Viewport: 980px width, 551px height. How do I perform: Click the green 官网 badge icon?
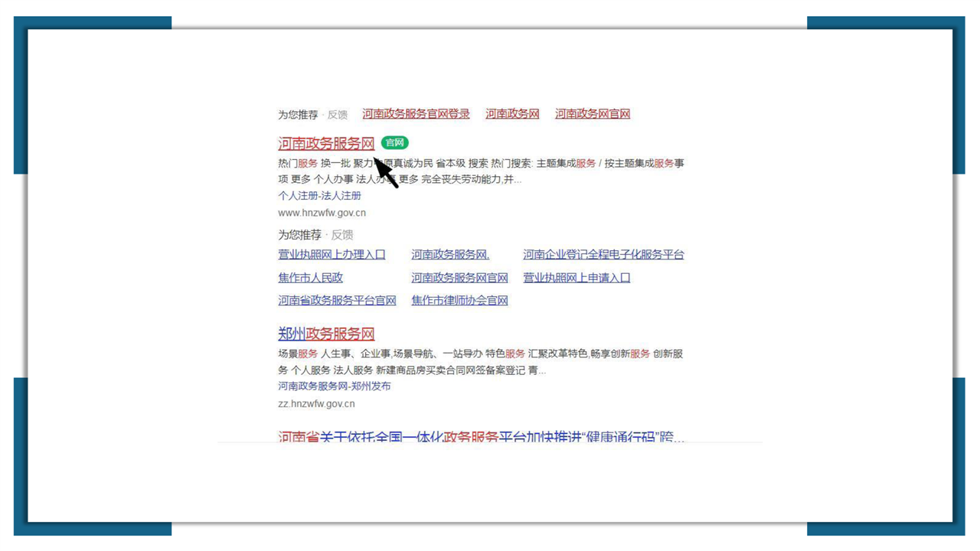[x=394, y=143]
